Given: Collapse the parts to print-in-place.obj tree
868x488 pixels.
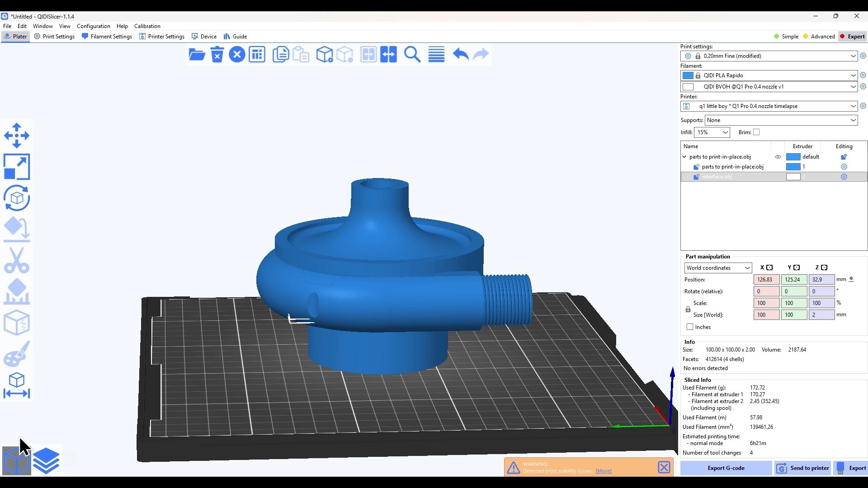Looking at the screenshot, I should (684, 157).
